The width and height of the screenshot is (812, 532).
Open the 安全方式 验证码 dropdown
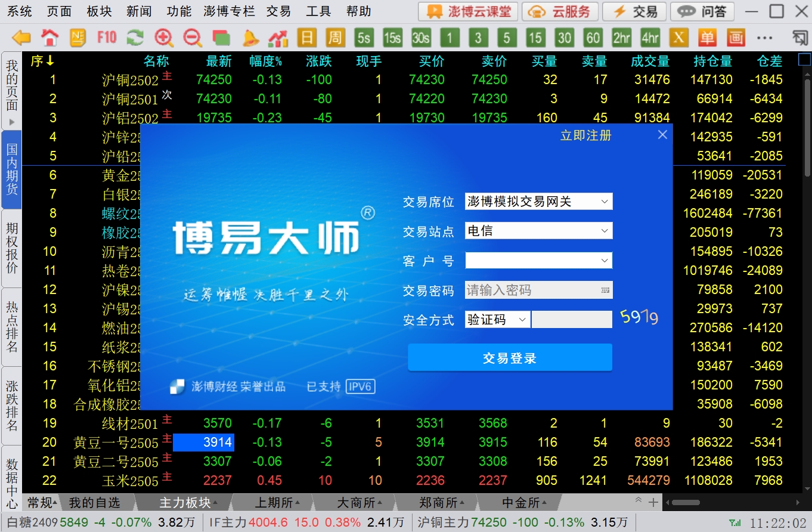click(x=522, y=320)
